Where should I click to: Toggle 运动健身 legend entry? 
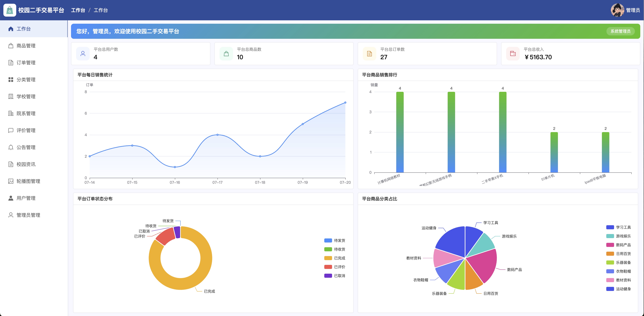point(618,289)
